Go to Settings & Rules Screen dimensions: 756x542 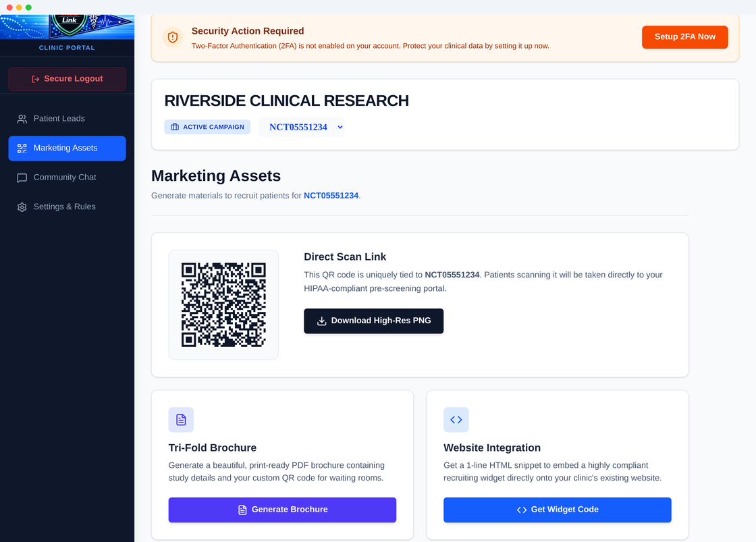67,207
